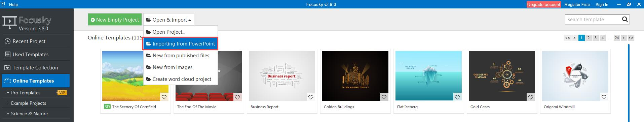Favorite The Scenery Of Cornfield template heart

tap(164, 97)
